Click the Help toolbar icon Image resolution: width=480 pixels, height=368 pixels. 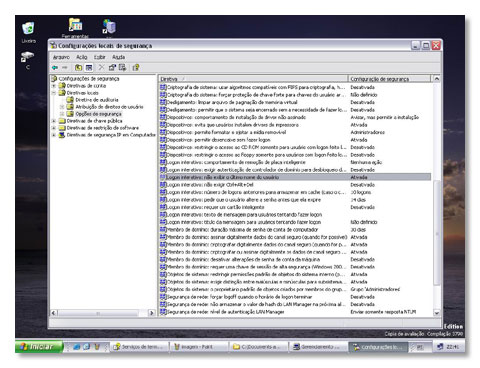tap(136, 68)
